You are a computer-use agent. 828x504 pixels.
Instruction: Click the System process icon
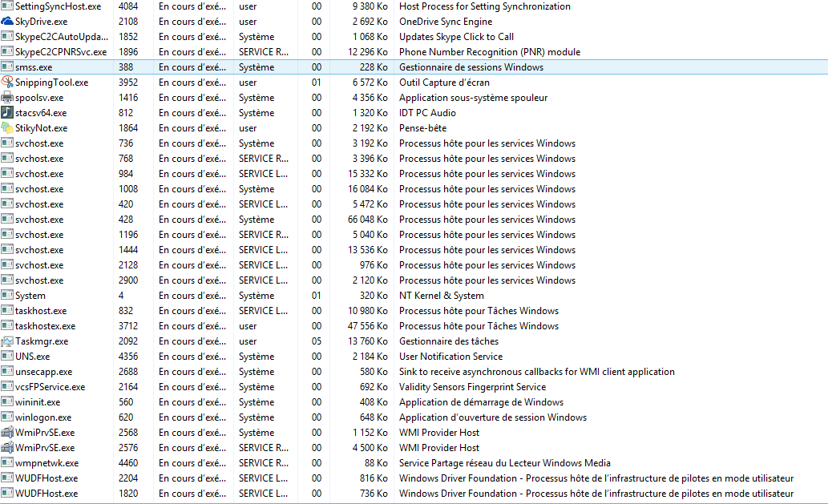click(x=7, y=296)
